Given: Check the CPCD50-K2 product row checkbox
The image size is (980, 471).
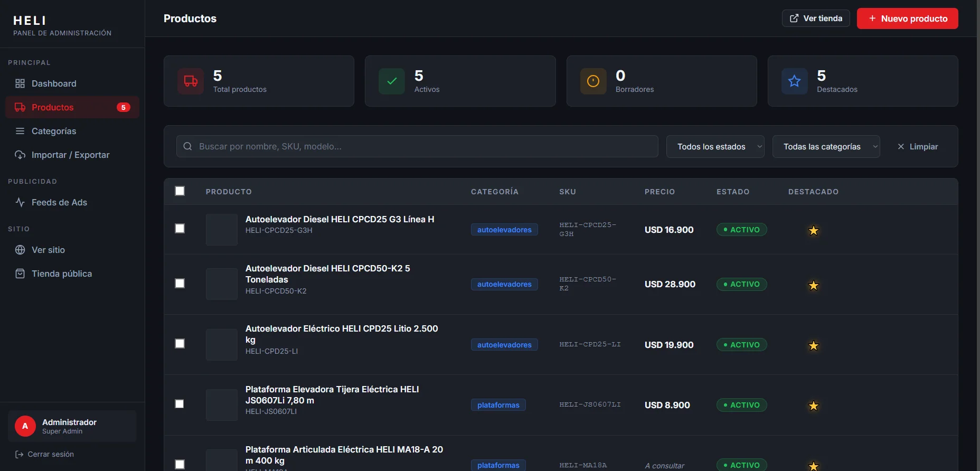Looking at the screenshot, I should pos(180,284).
